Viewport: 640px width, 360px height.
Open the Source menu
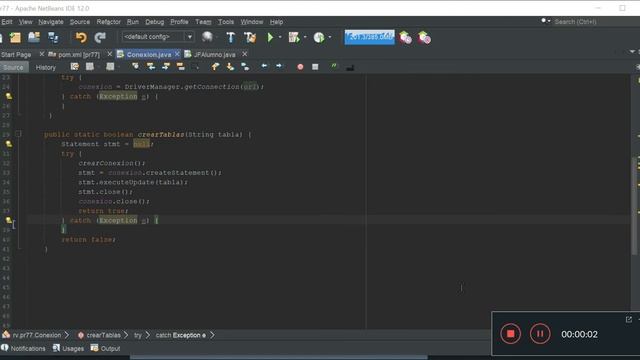80,22
